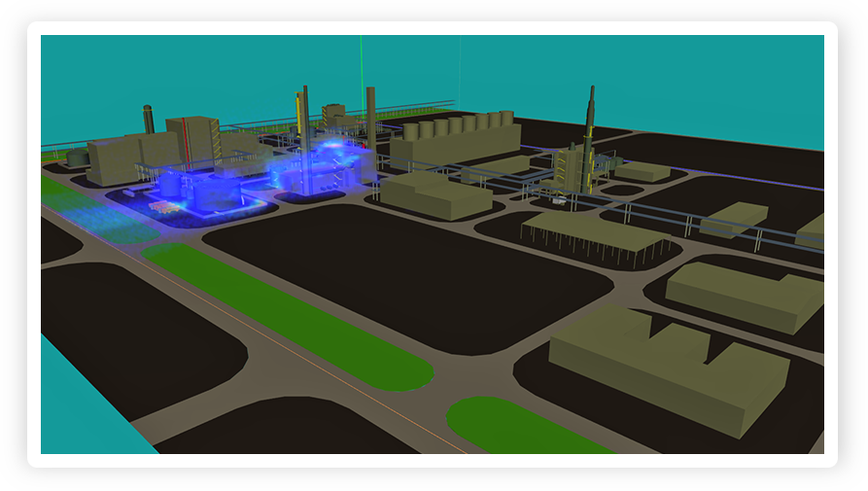Select the L-shaped building on the right
Image resolution: width=868 pixels, height=491 pixels.
pyautogui.click(x=745, y=293)
